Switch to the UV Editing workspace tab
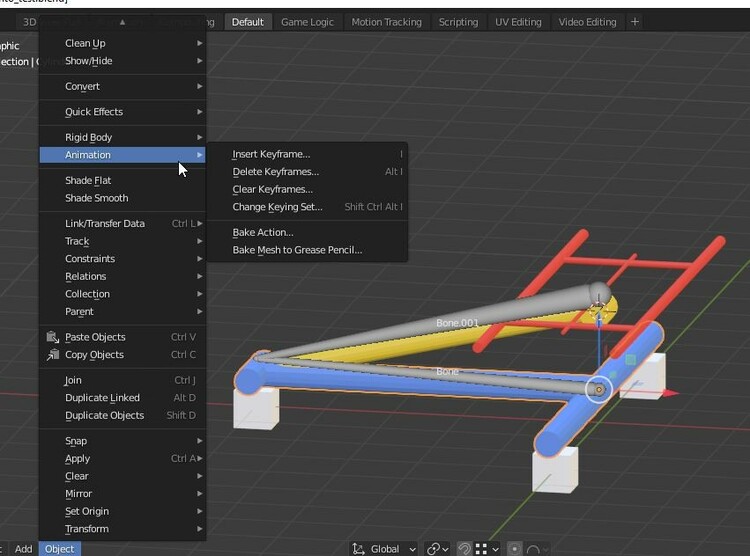 [518, 22]
